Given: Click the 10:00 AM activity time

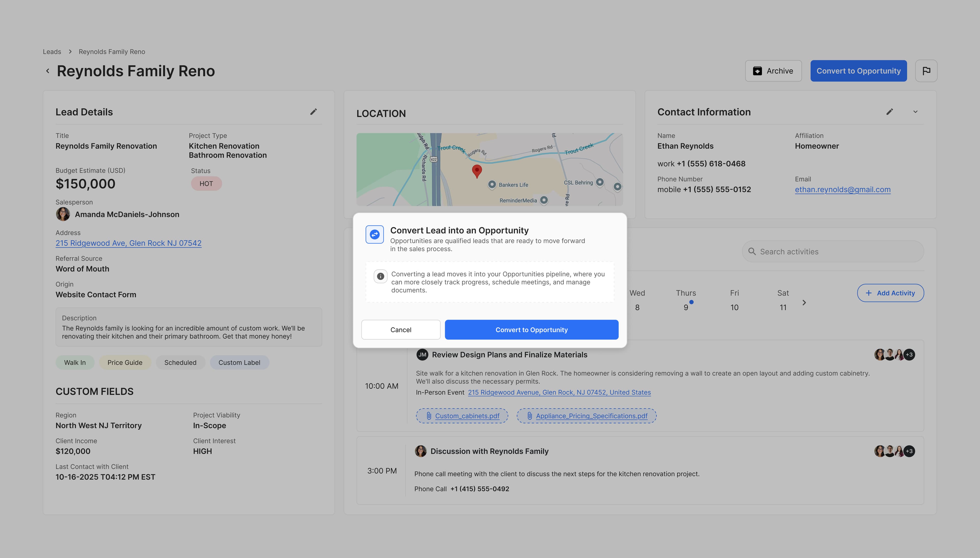Looking at the screenshot, I should 382,386.
